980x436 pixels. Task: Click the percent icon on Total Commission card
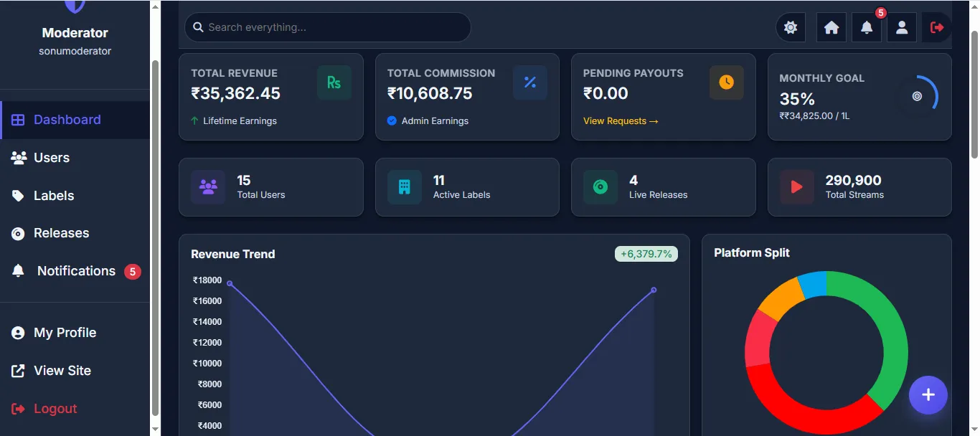[530, 82]
